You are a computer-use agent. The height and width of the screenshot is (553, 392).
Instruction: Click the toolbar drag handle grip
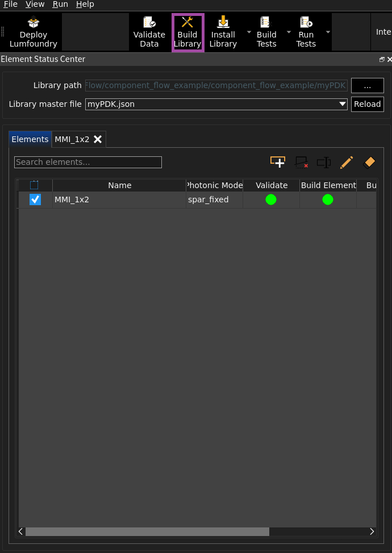point(3,32)
